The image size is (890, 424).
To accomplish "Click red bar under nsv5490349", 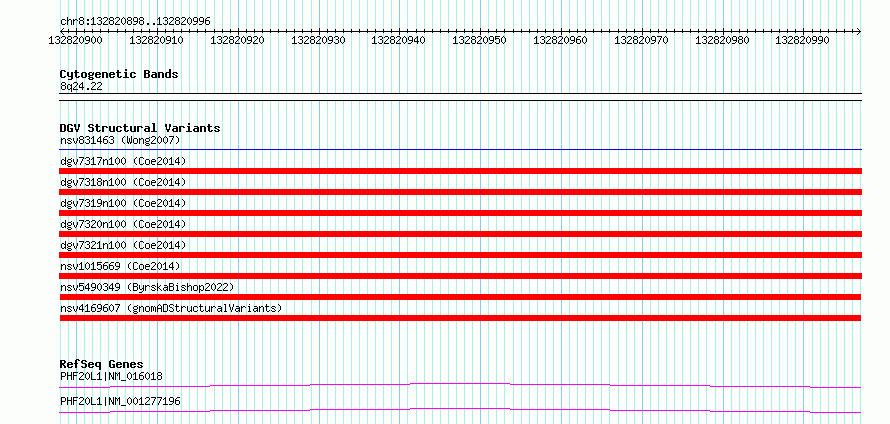I will point(460,297).
